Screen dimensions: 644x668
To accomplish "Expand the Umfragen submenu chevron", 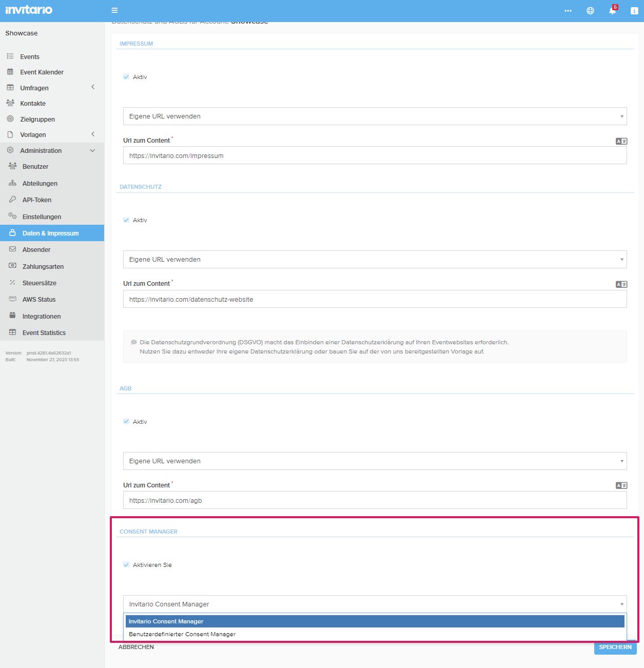I will (93, 87).
